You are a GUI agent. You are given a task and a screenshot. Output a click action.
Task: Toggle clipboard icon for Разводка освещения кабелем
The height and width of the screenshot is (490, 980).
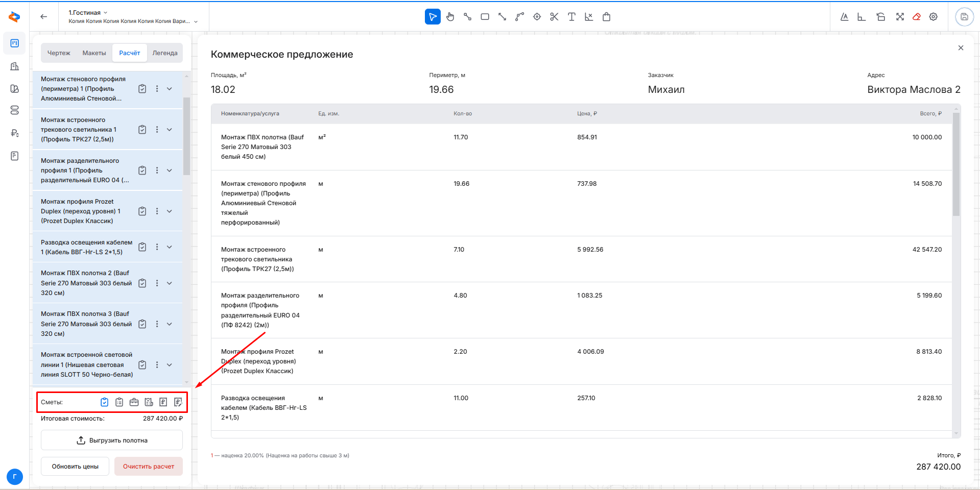[142, 247]
